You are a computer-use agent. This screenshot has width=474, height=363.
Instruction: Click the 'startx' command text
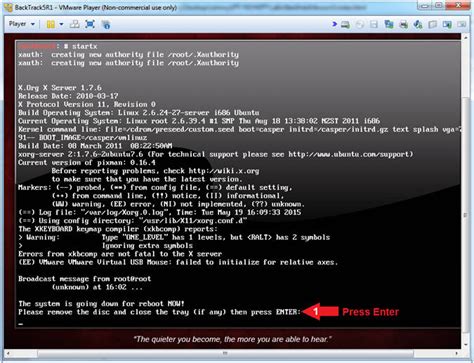point(85,46)
